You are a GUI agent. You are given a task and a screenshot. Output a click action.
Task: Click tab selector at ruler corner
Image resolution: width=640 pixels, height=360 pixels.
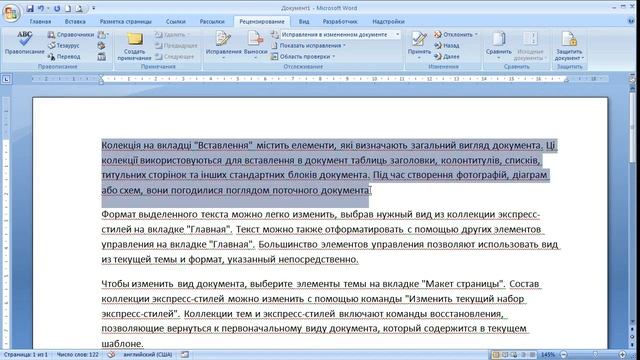[x=6, y=79]
